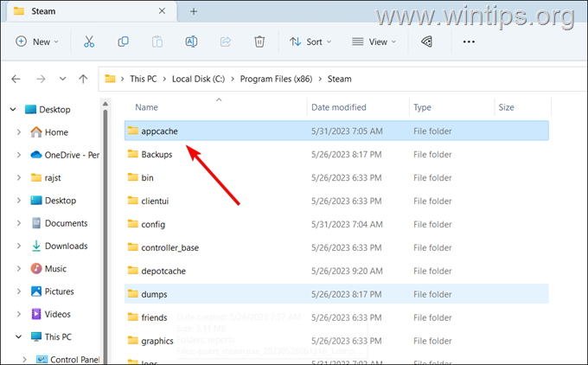588x365 pixels.
Task: Add a new tab with plus
Action: tap(194, 11)
